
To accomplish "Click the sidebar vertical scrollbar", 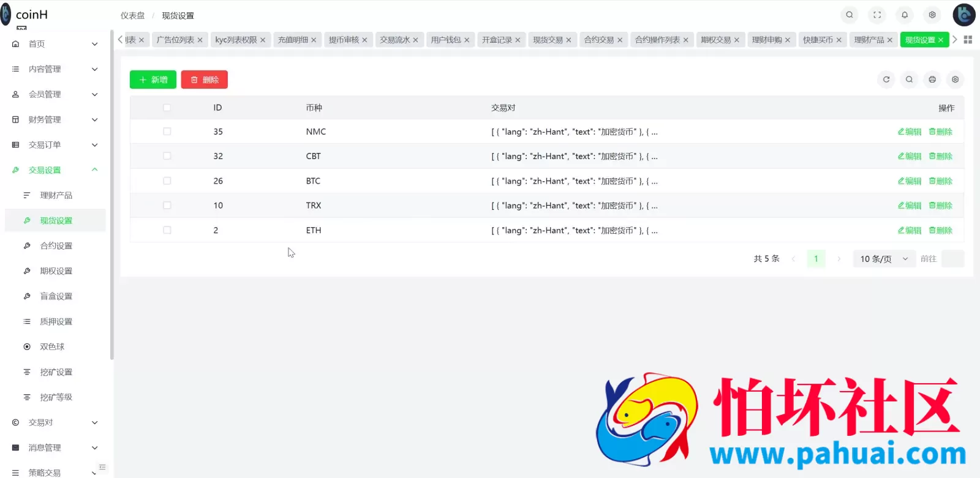I will coord(112,195).
